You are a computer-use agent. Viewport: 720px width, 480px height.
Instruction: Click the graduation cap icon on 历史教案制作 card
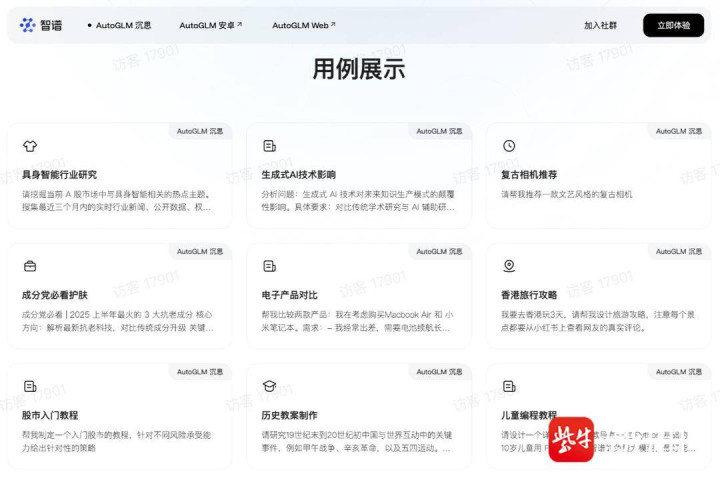[x=270, y=386]
